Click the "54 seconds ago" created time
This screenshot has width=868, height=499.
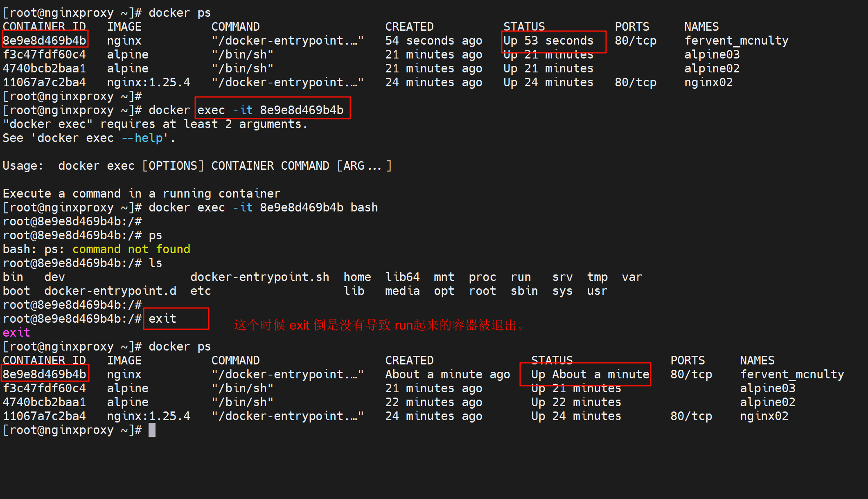[433, 40]
